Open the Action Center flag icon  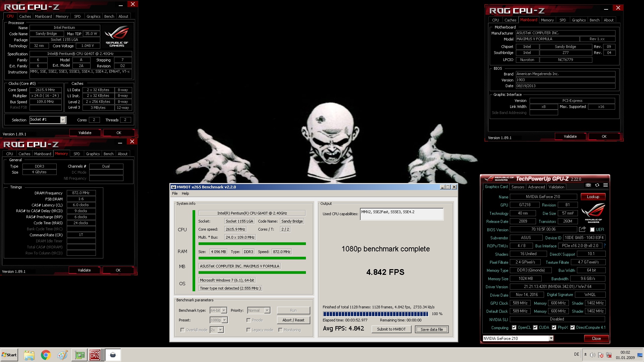[x=600, y=355]
